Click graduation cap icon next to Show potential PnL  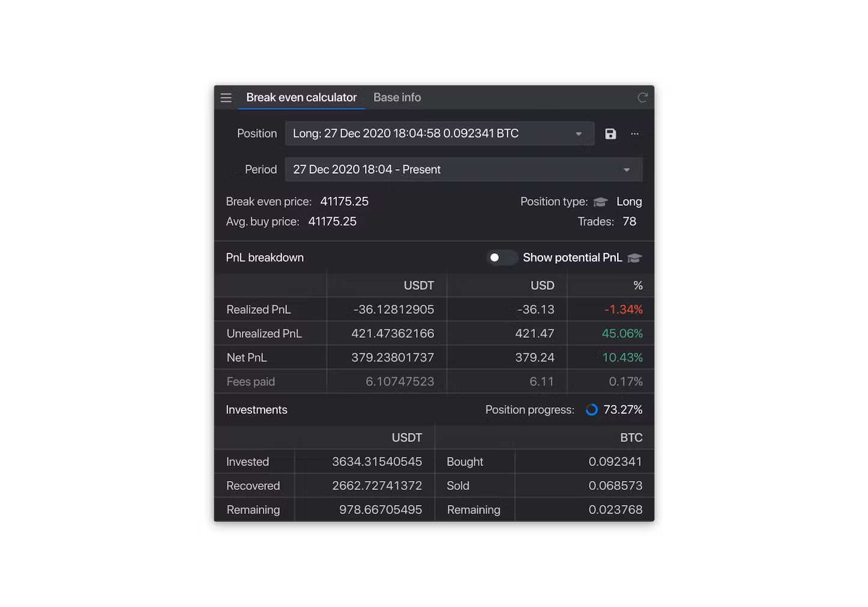(634, 258)
